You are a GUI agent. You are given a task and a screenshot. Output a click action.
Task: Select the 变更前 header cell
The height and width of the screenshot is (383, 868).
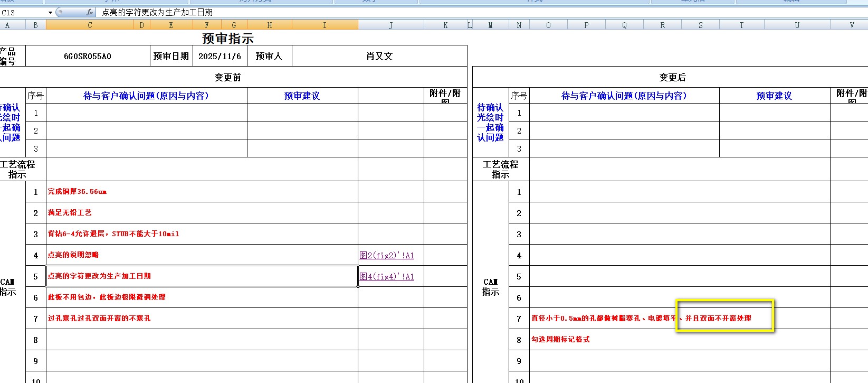pos(228,77)
